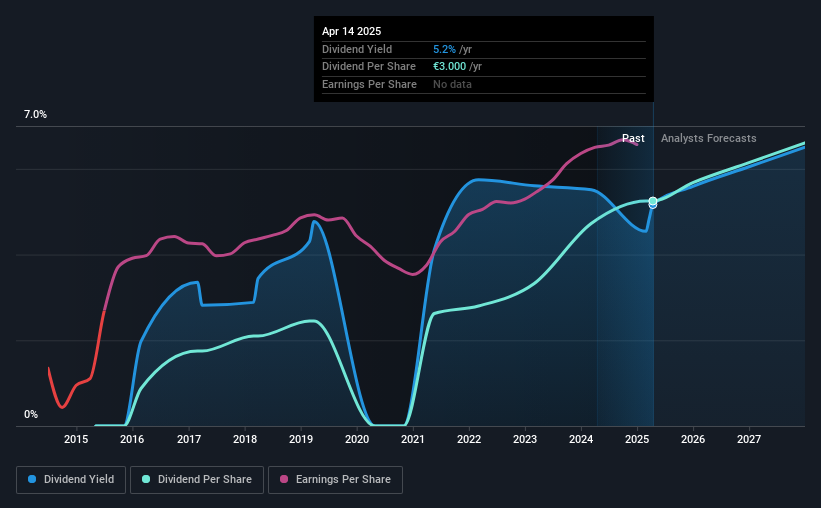This screenshot has width=821, height=508.
Task: Click the 2024 label on the x-axis
Action: pos(581,439)
